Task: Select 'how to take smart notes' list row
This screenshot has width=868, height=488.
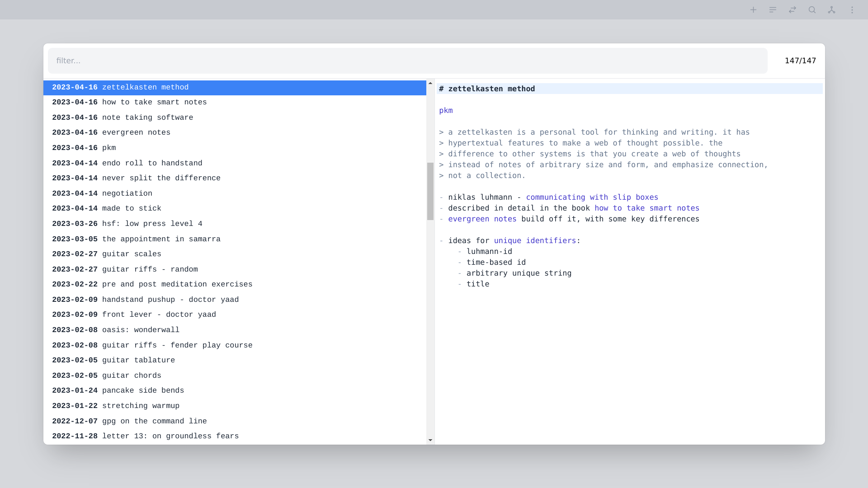Action: tap(235, 103)
